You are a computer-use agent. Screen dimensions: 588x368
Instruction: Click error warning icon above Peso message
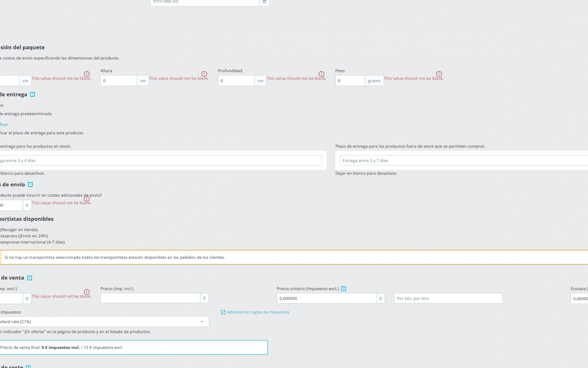439,74
